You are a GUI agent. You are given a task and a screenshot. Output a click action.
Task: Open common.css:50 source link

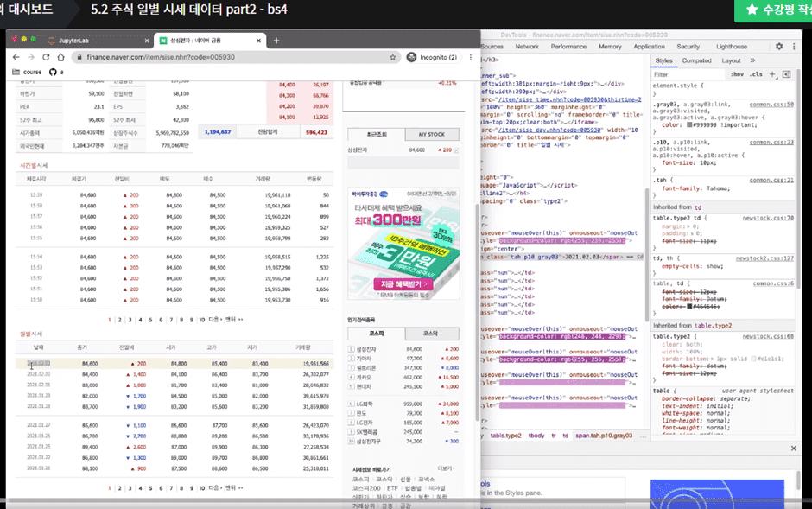771,104
